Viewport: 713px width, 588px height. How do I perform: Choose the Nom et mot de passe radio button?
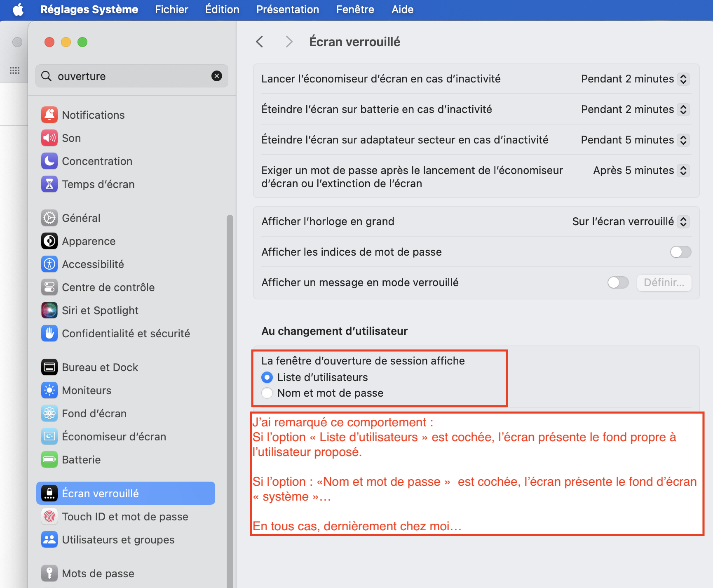(267, 393)
